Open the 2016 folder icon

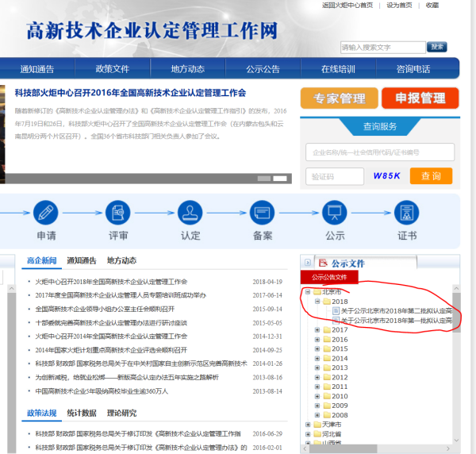point(327,339)
